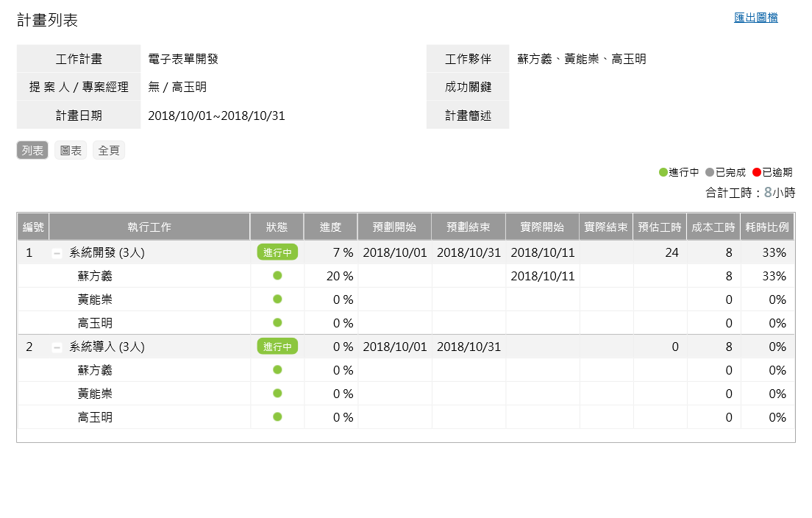
Task: Click the gray 已完成 legend dot
Action: (x=710, y=173)
